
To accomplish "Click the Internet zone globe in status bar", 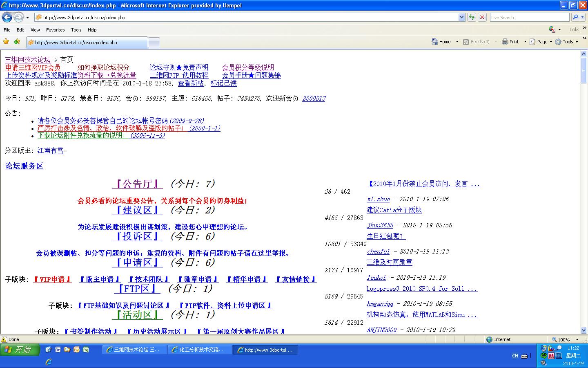I will (x=489, y=339).
